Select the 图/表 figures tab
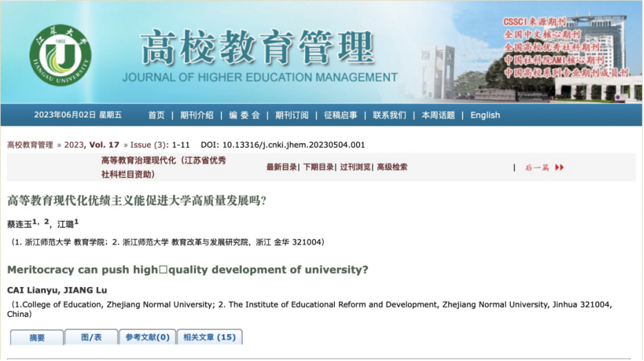 (91, 338)
